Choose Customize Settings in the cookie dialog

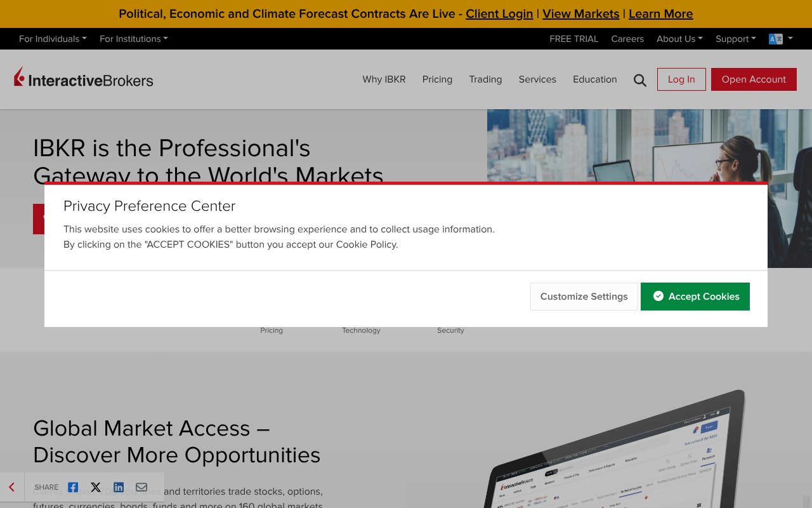click(x=584, y=296)
